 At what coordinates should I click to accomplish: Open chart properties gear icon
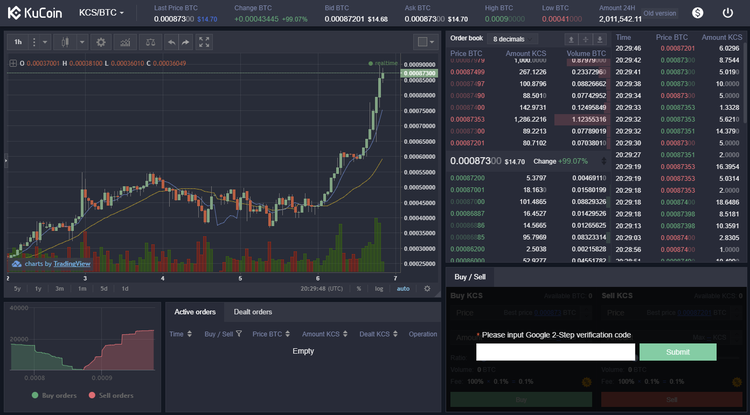(x=101, y=42)
